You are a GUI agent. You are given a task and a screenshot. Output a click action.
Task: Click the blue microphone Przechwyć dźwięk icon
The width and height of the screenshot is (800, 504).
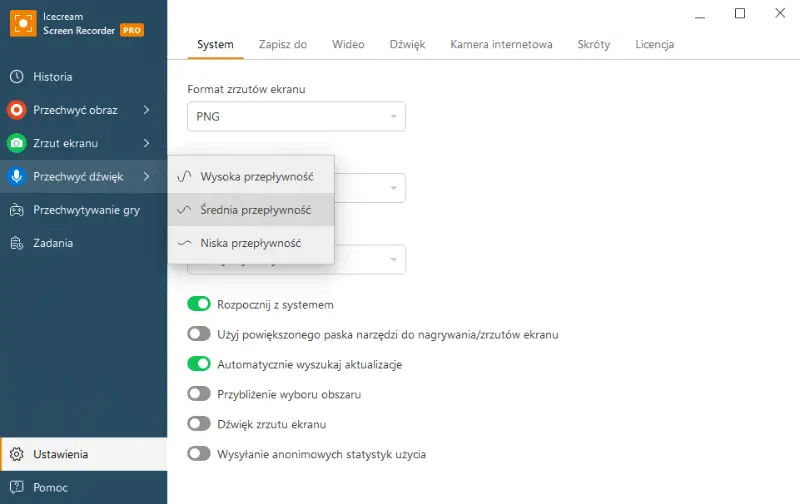(x=17, y=177)
